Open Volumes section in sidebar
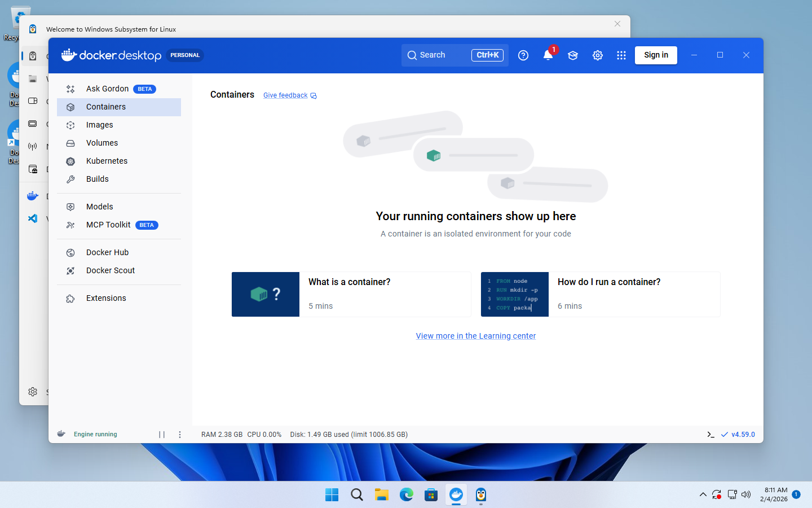The height and width of the screenshot is (508, 812). (x=102, y=143)
